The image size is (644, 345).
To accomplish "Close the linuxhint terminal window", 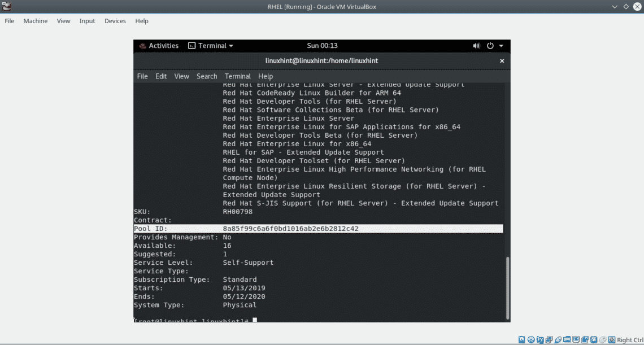I will point(502,61).
